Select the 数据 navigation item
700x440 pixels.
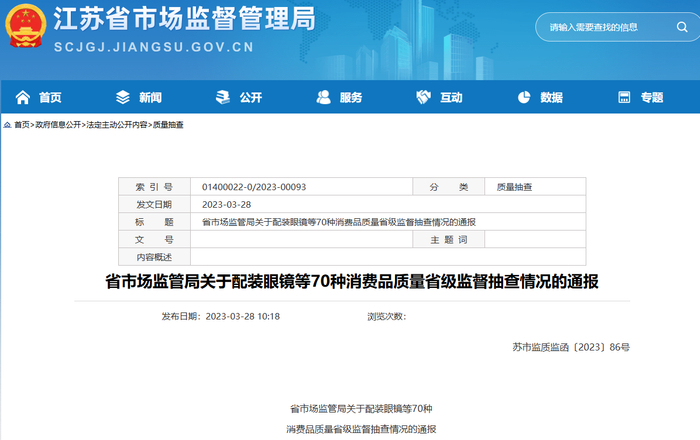click(551, 97)
